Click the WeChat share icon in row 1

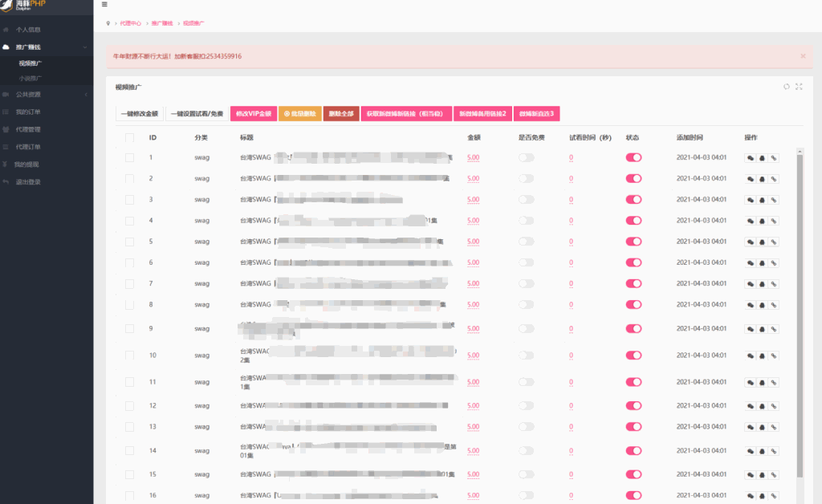(x=751, y=158)
